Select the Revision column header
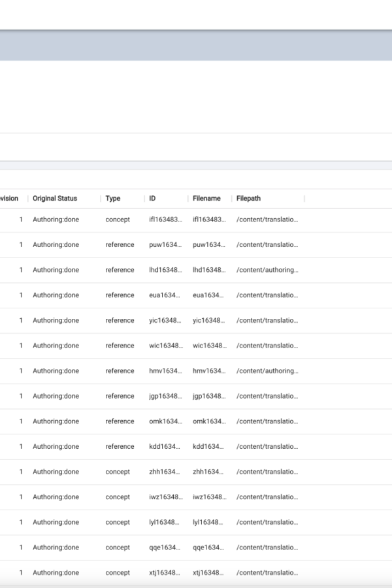Screen dimensions: 392x588 [9, 199]
